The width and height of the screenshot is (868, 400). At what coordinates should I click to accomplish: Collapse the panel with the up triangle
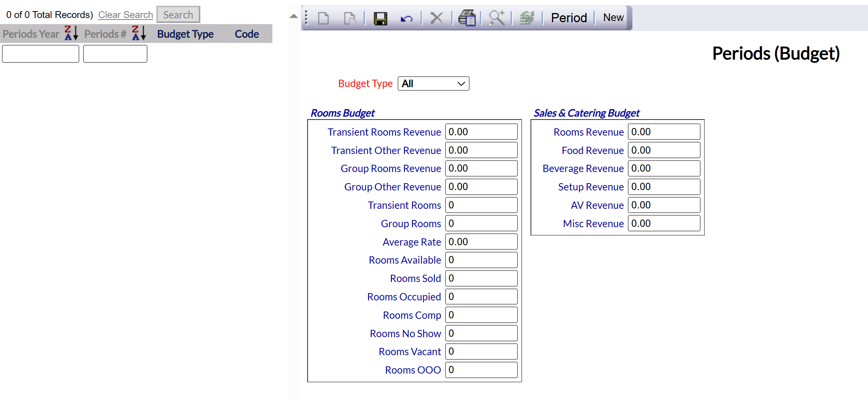[x=294, y=16]
